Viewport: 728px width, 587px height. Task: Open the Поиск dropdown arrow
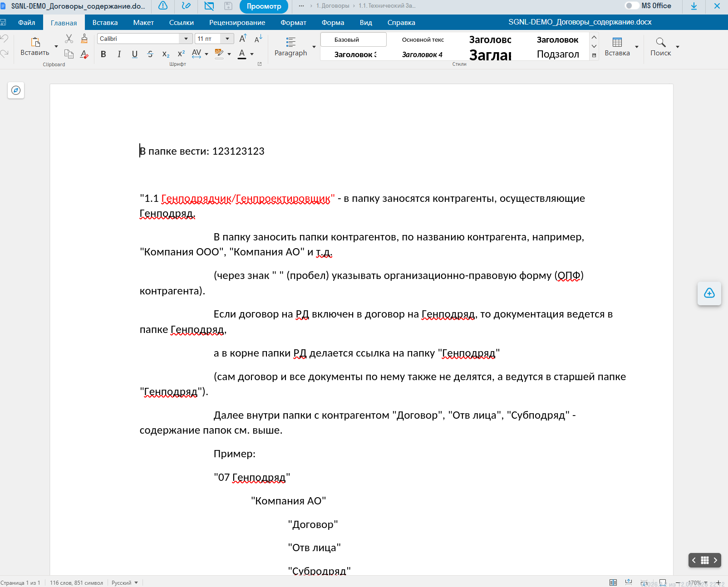[x=678, y=47]
